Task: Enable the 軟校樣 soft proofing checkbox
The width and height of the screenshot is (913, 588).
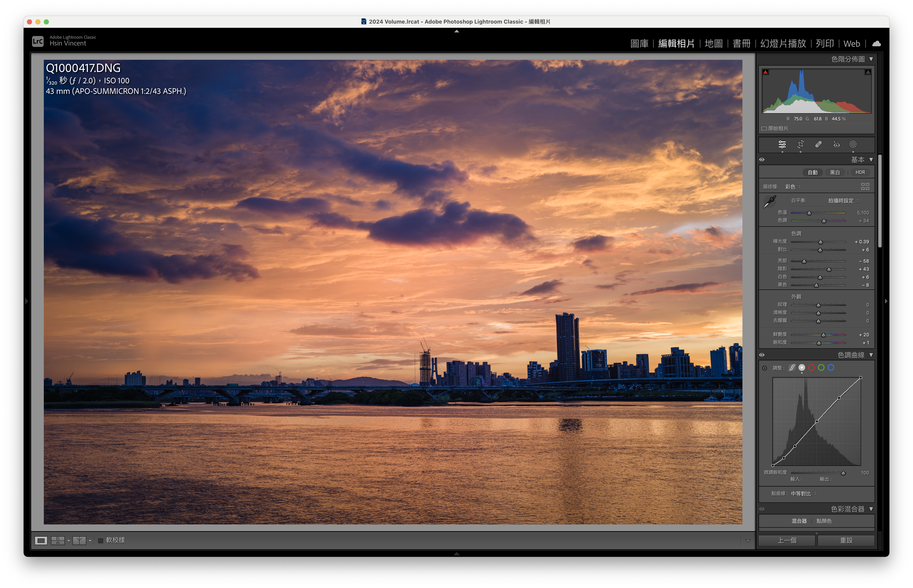Action: pos(101,540)
